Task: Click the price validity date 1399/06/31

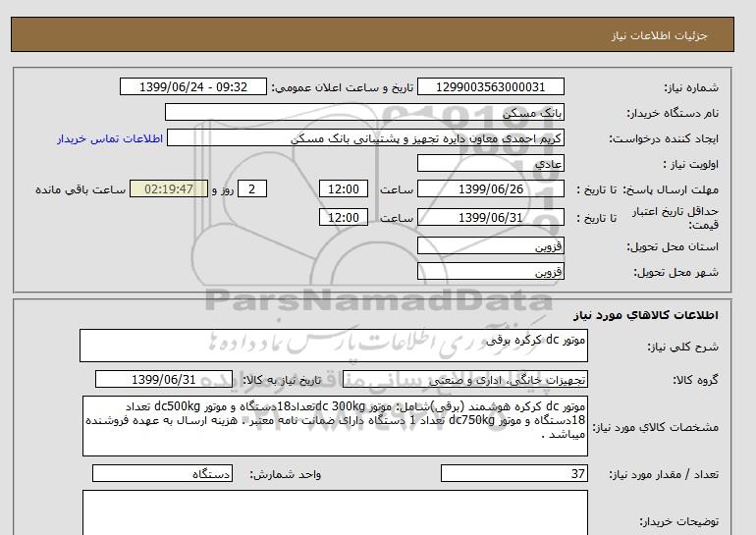Action: (x=490, y=218)
